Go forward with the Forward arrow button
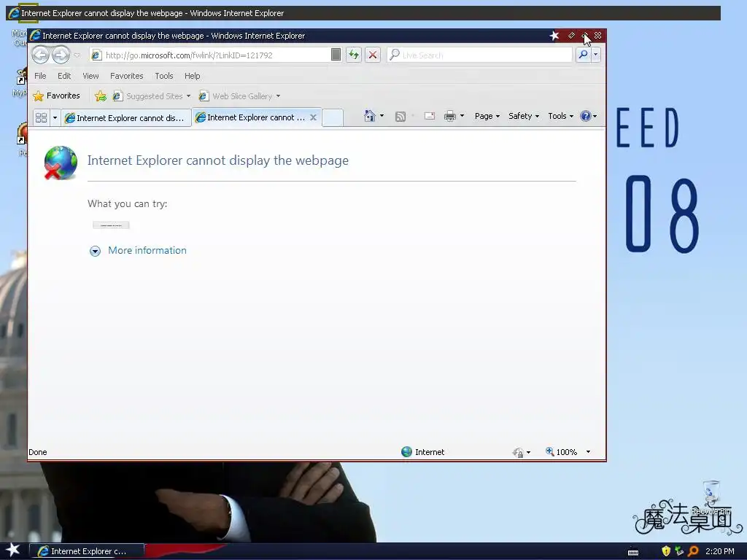 tap(61, 55)
